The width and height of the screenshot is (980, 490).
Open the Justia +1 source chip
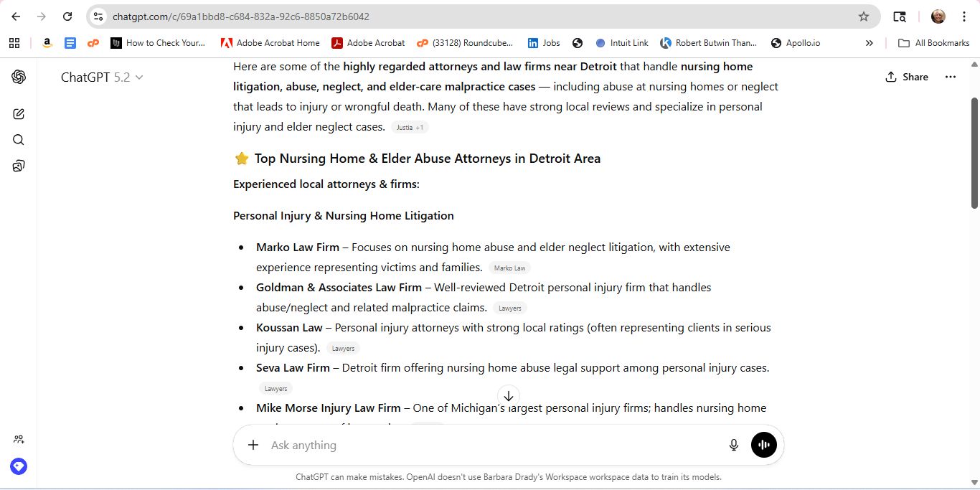(x=410, y=127)
